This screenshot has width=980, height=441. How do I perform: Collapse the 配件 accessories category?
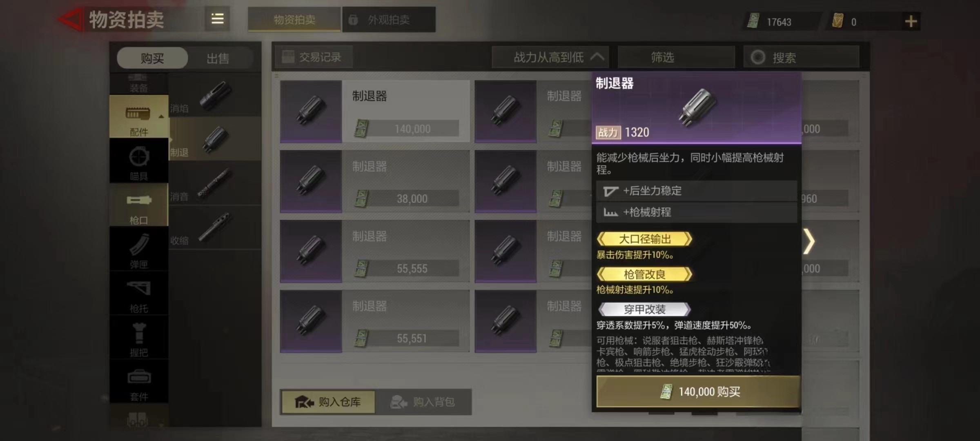(x=139, y=116)
